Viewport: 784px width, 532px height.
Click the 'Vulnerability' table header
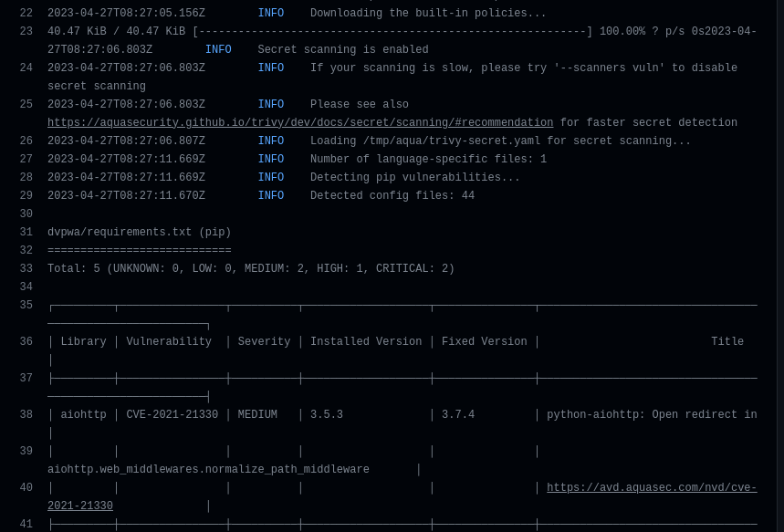click(x=169, y=341)
